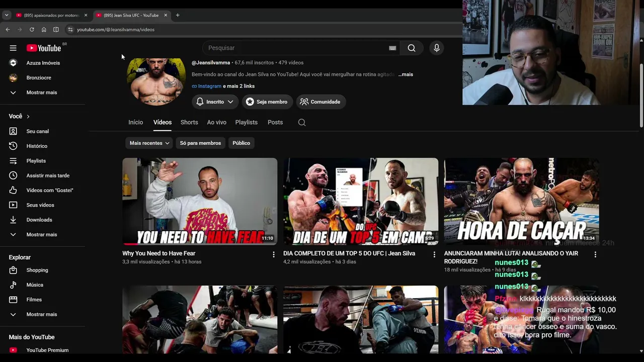Play the Why You Need to Have Fear thumbnail

tap(200, 202)
